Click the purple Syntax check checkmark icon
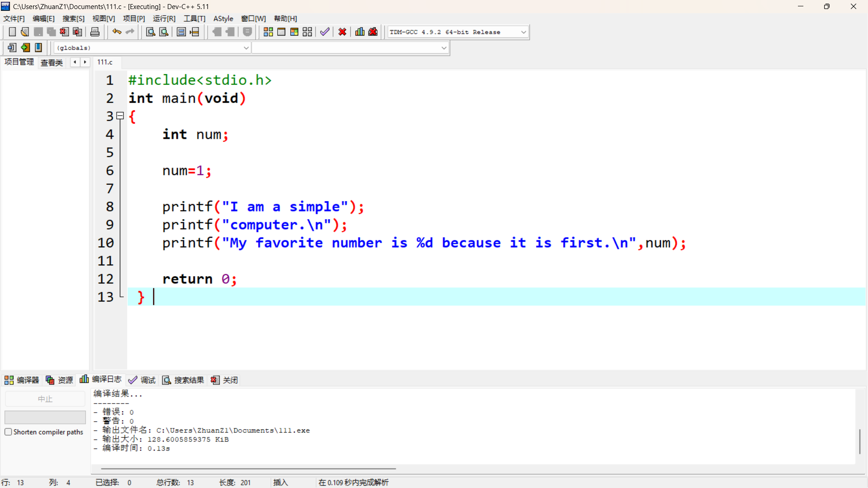The width and height of the screenshot is (868, 488). 325,32
